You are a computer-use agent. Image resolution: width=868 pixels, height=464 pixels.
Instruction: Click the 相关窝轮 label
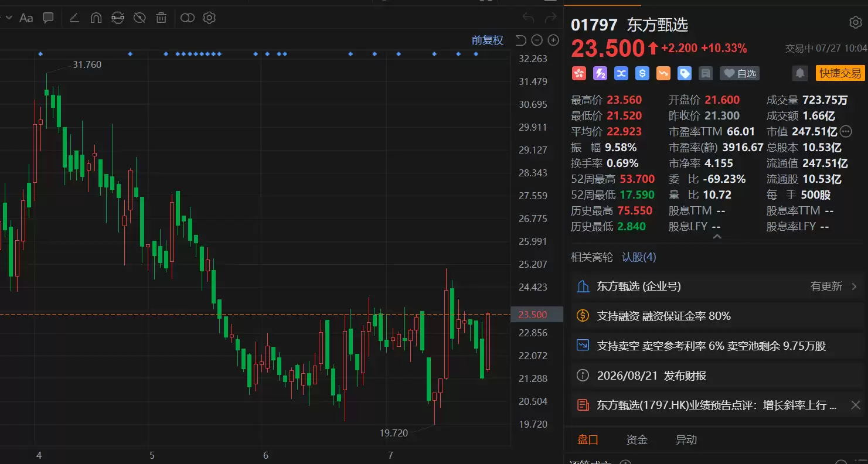click(x=592, y=257)
